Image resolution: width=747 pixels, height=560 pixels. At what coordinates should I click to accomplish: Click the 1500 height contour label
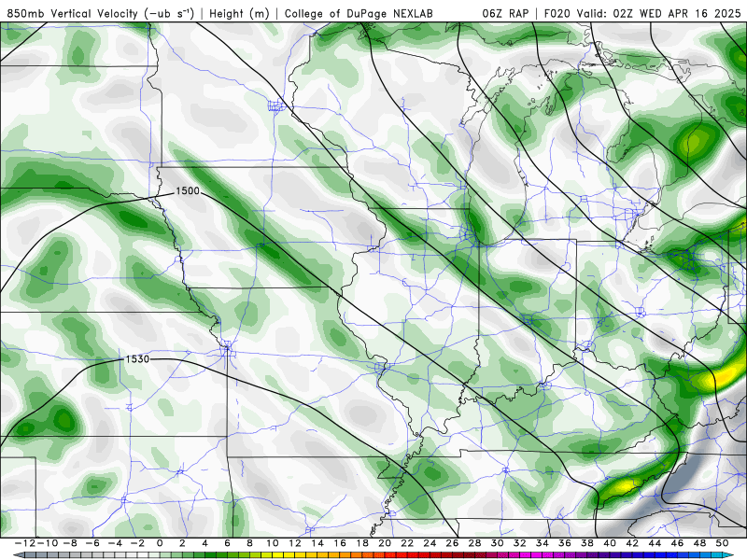point(188,191)
